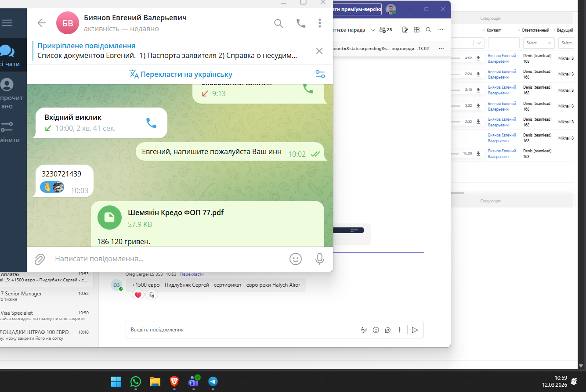This screenshot has width=586, height=392.
Task: Start a voice call from the Telegram chat header
Action: pyautogui.click(x=301, y=23)
